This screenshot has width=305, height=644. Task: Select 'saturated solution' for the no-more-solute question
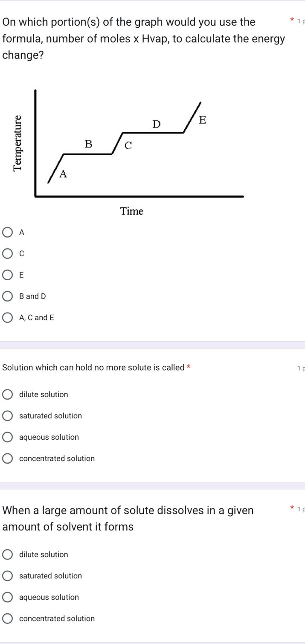click(x=8, y=415)
